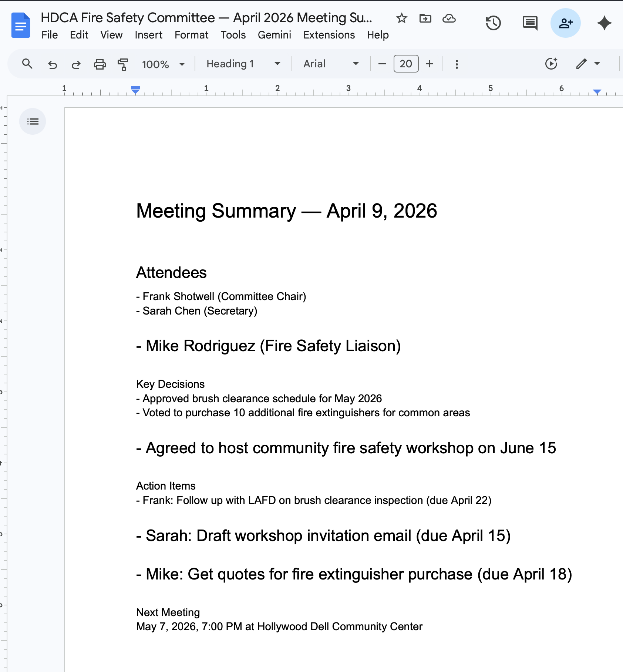
Task: Toggle the document outline panel
Action: tap(33, 121)
